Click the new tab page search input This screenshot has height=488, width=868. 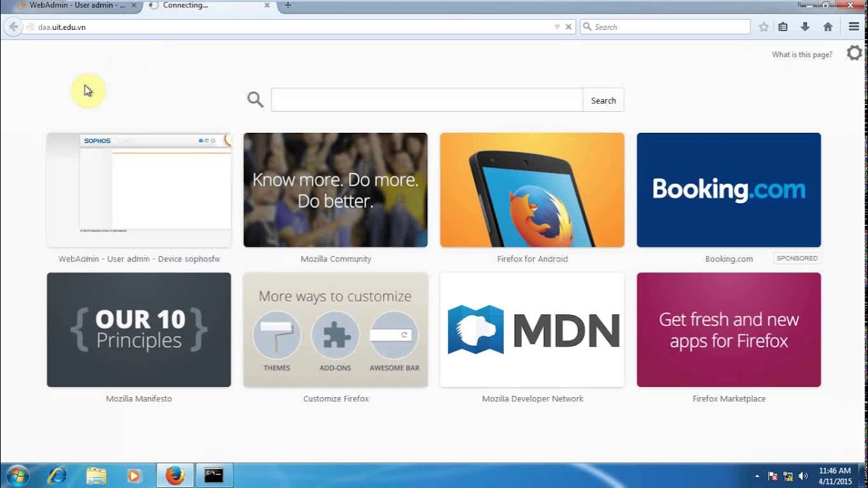pos(427,100)
